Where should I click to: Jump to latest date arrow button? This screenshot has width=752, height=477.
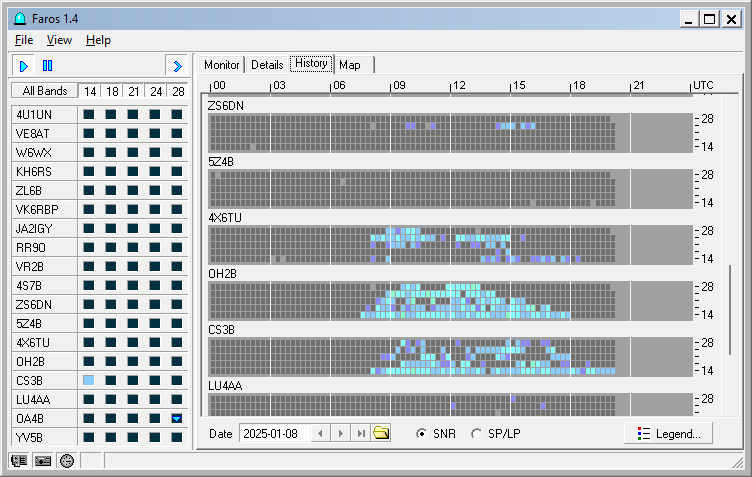(360, 433)
